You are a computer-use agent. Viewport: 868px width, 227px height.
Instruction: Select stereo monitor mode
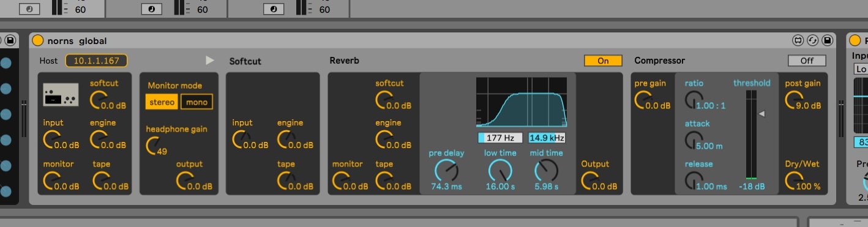pyautogui.click(x=162, y=102)
